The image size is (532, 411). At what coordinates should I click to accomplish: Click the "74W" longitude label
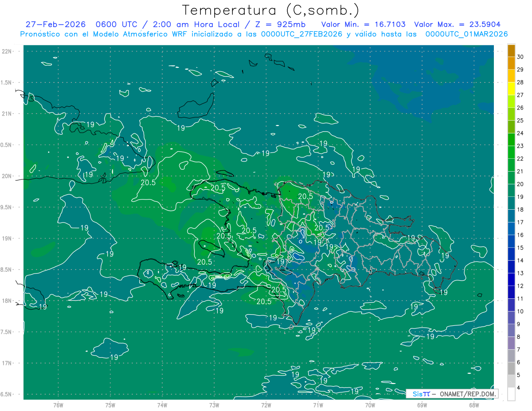162,405
